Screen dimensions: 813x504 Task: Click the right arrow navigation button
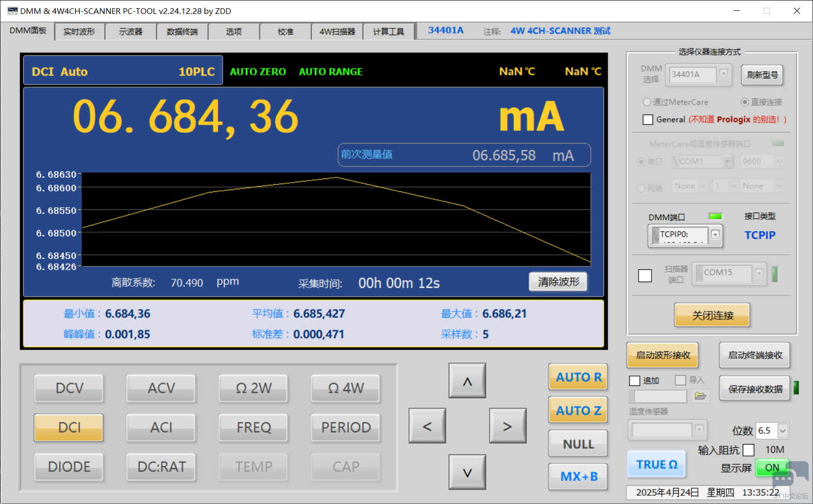(x=508, y=426)
